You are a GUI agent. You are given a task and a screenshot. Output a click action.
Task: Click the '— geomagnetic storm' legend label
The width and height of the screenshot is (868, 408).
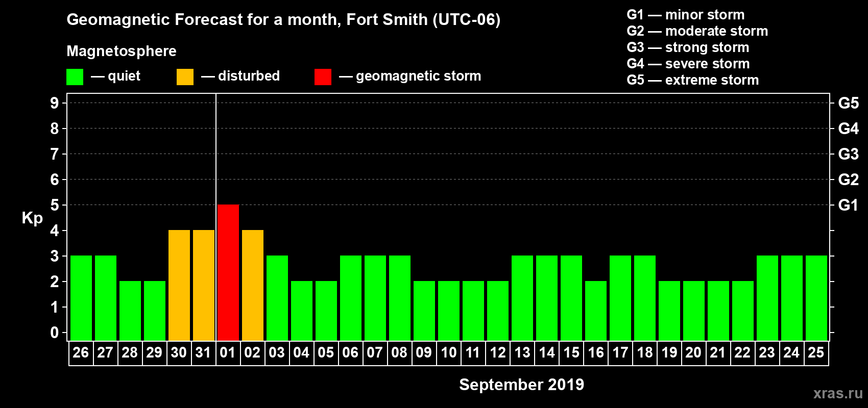(x=410, y=76)
